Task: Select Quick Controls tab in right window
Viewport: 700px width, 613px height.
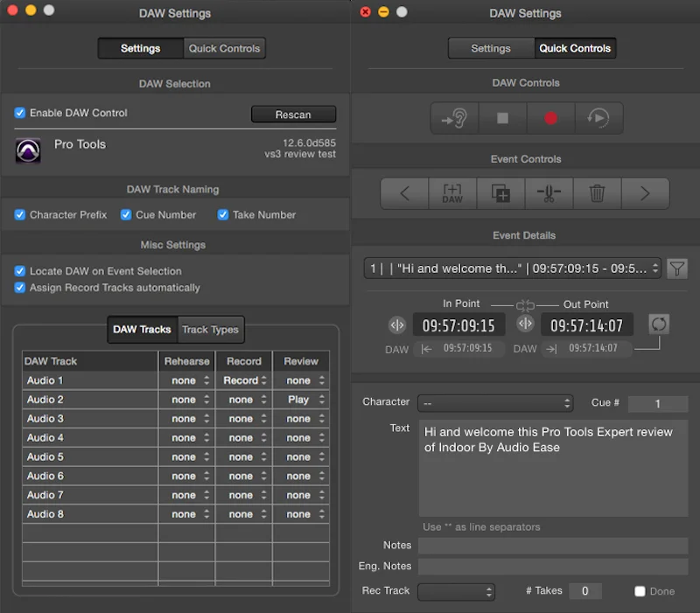Action: (x=575, y=48)
